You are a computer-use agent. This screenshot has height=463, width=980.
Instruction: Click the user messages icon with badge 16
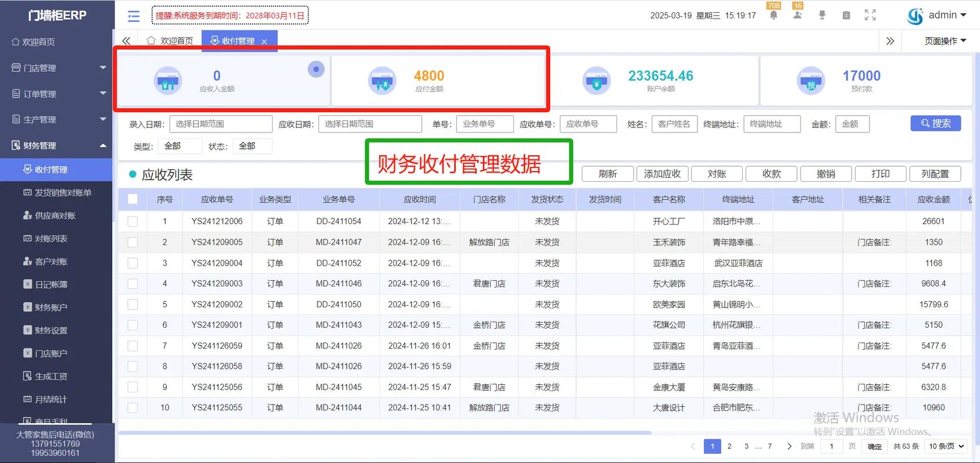[797, 15]
